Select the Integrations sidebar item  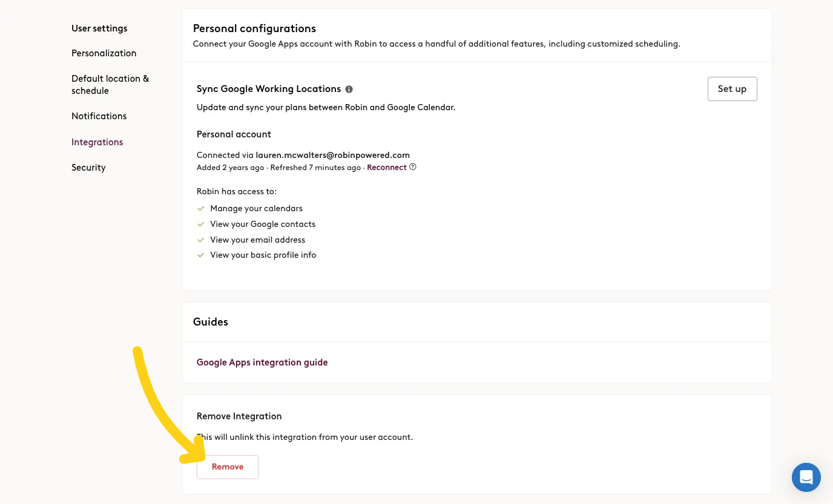pyautogui.click(x=97, y=142)
